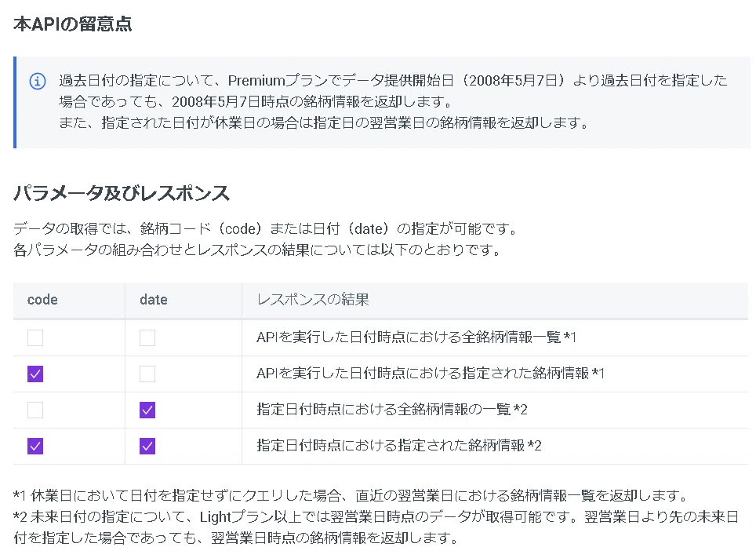Click the レスポンスの結果 column header
The image size is (756, 558).
pos(313,300)
